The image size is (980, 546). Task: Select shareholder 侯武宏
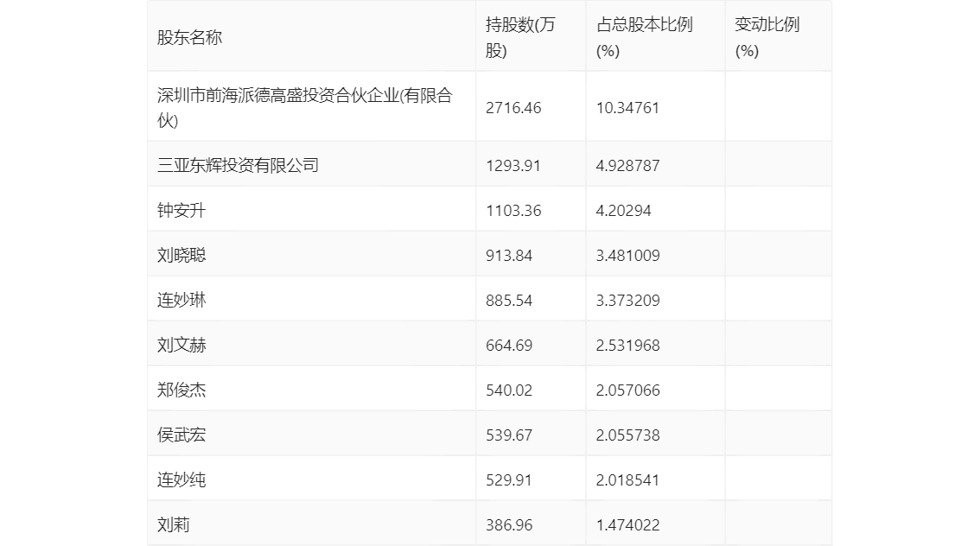[181, 435]
